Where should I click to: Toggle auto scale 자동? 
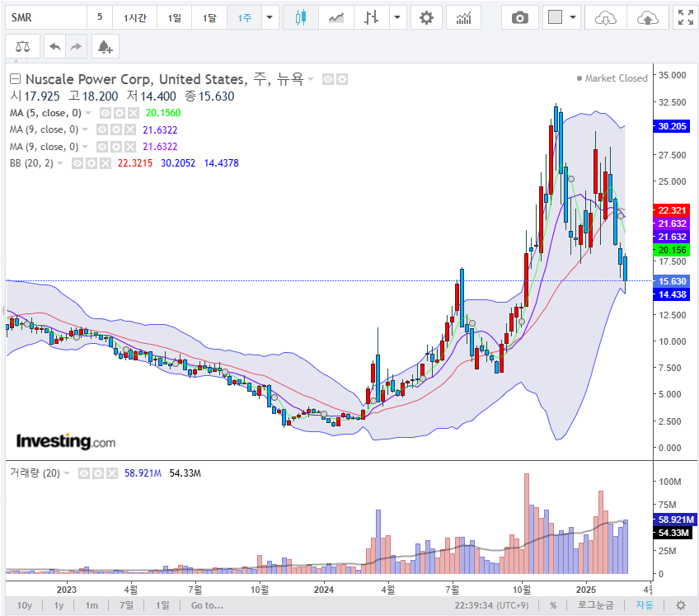pos(645,605)
